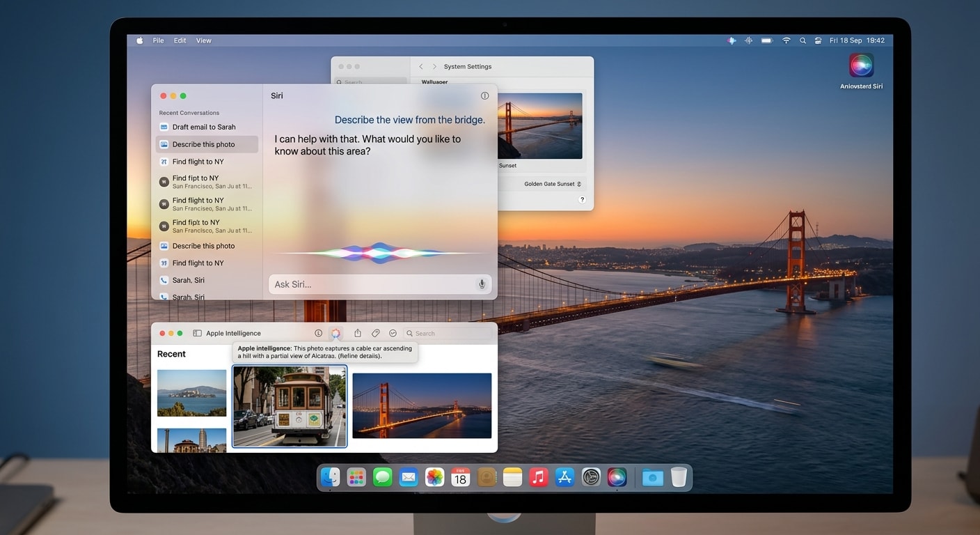980x535 pixels.
Task: Click Search field in Apple Intelligence window
Action: [x=446, y=334]
